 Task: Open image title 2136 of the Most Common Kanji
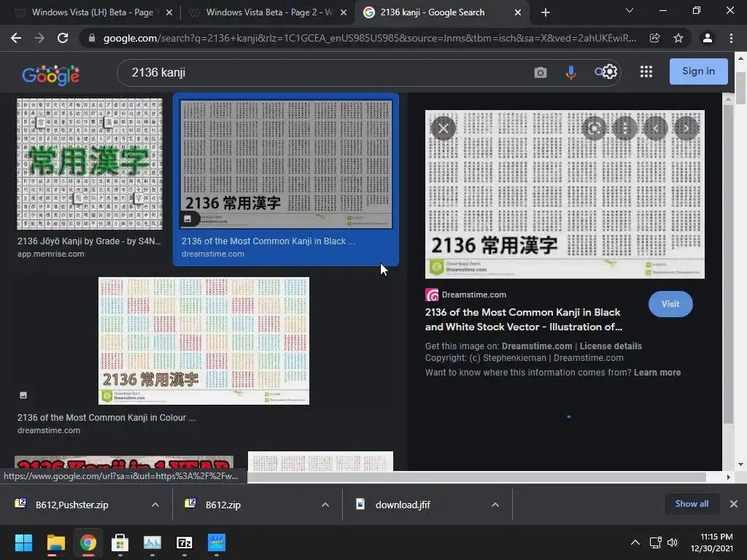coord(524,319)
